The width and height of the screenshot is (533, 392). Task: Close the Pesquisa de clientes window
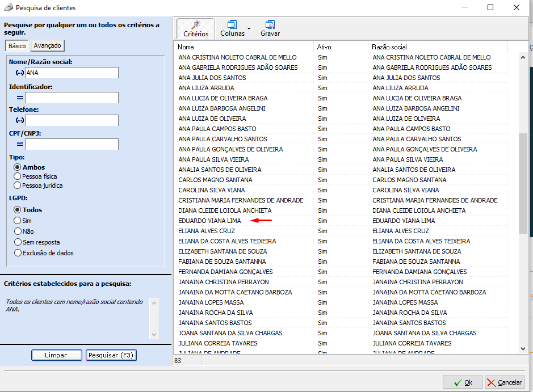click(x=517, y=7)
